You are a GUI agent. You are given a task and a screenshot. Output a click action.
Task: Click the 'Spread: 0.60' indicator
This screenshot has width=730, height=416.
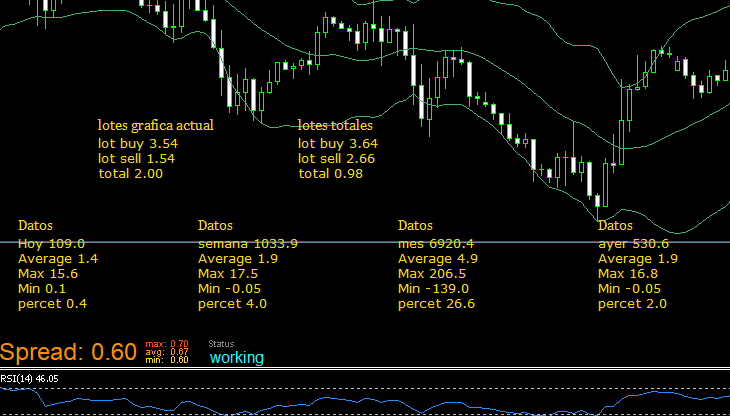68,352
